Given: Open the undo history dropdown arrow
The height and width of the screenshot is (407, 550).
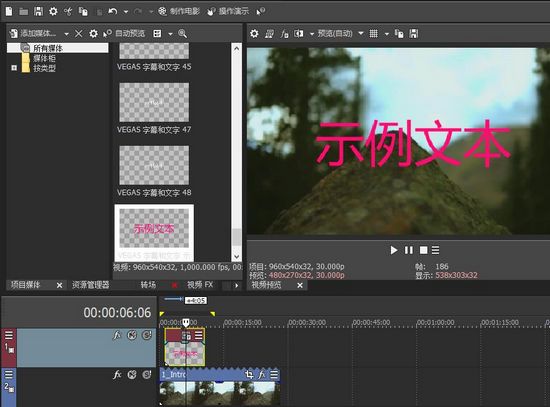Looking at the screenshot, I should tap(126, 12).
